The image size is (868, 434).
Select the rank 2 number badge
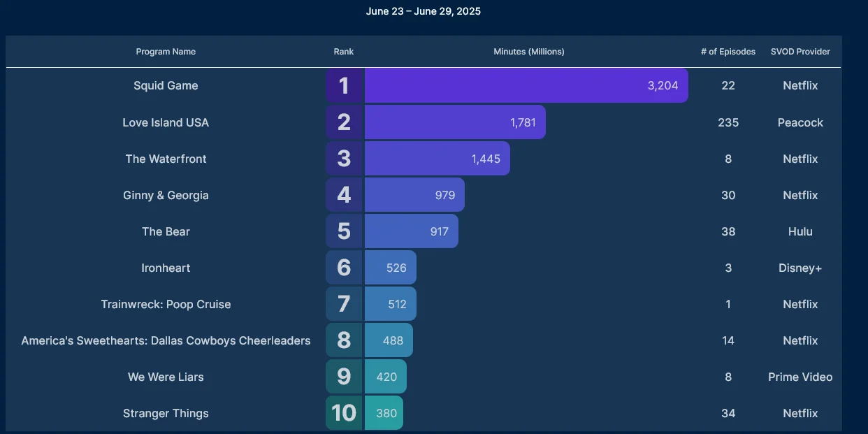pyautogui.click(x=344, y=122)
